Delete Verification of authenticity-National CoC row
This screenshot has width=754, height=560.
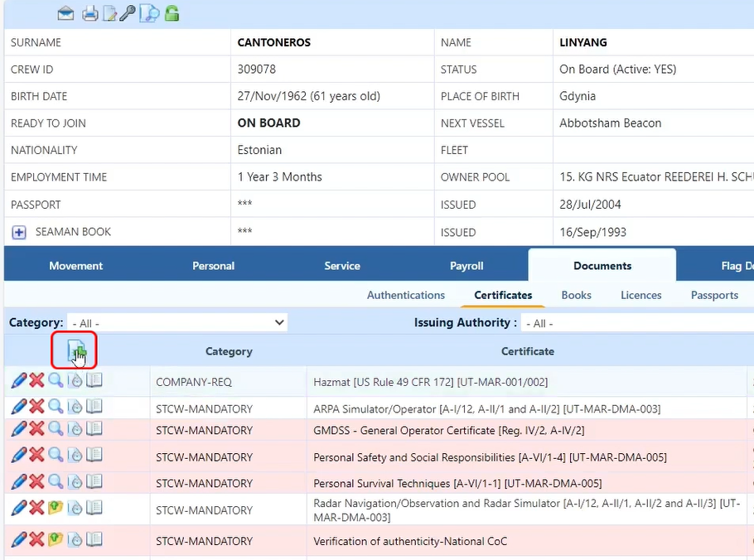tap(36, 540)
